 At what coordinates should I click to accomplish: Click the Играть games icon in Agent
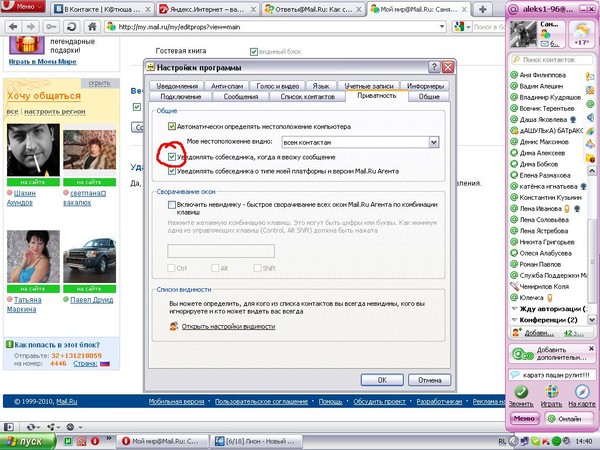coord(551,393)
